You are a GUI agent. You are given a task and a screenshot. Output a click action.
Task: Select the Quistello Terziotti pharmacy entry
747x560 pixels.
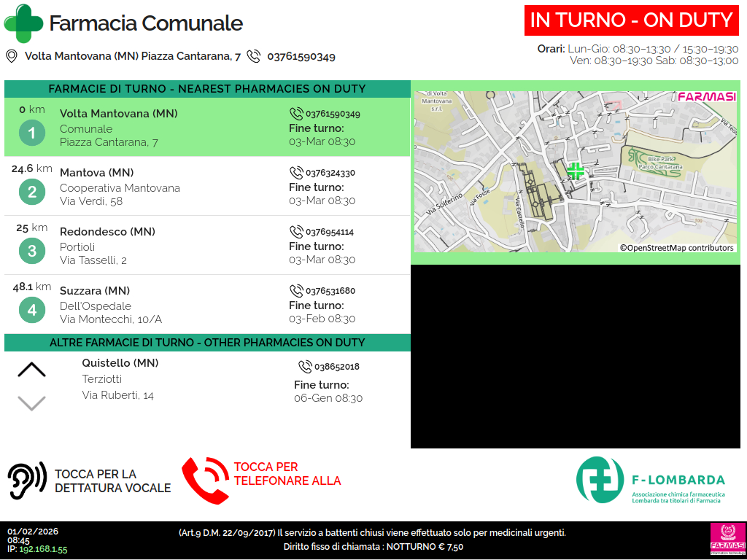[120, 379]
